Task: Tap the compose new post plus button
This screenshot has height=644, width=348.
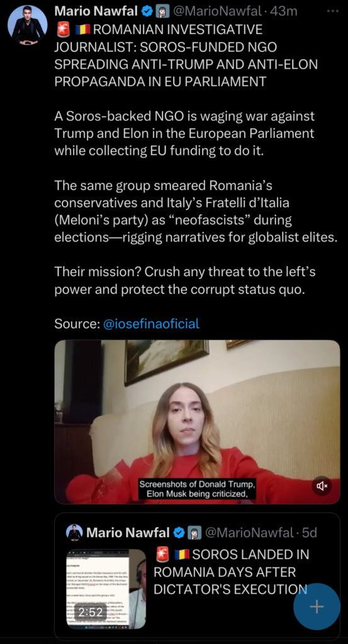Action: (x=317, y=607)
